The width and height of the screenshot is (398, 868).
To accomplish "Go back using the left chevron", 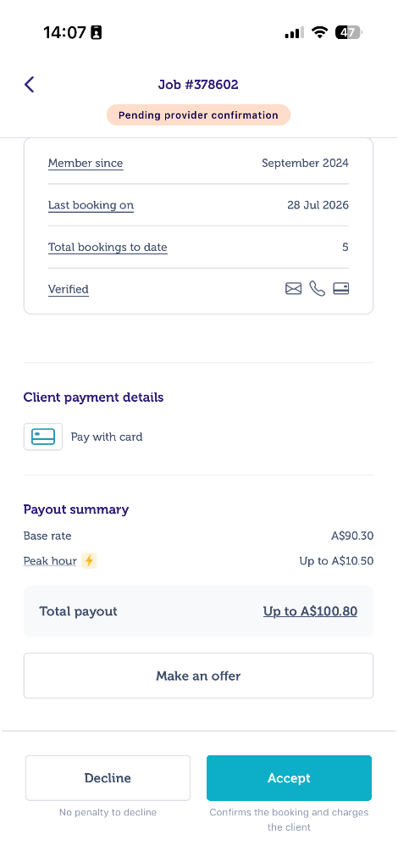I will pos(30,84).
